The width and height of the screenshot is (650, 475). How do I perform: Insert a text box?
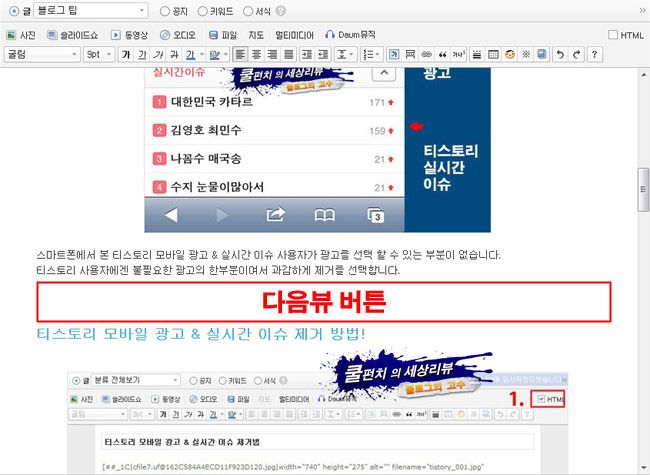click(x=394, y=54)
